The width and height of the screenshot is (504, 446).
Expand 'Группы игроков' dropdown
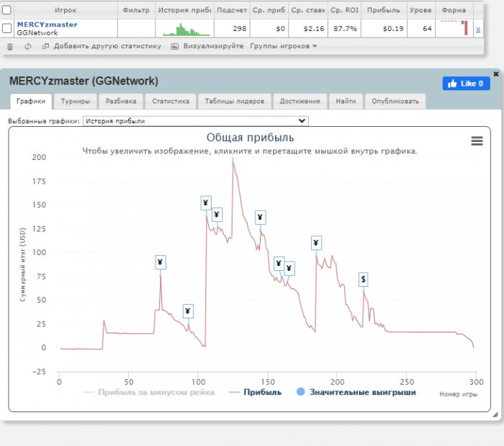point(284,46)
